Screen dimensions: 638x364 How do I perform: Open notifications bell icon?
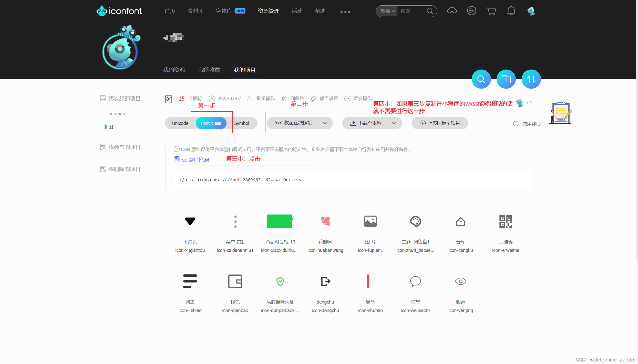pos(511,11)
